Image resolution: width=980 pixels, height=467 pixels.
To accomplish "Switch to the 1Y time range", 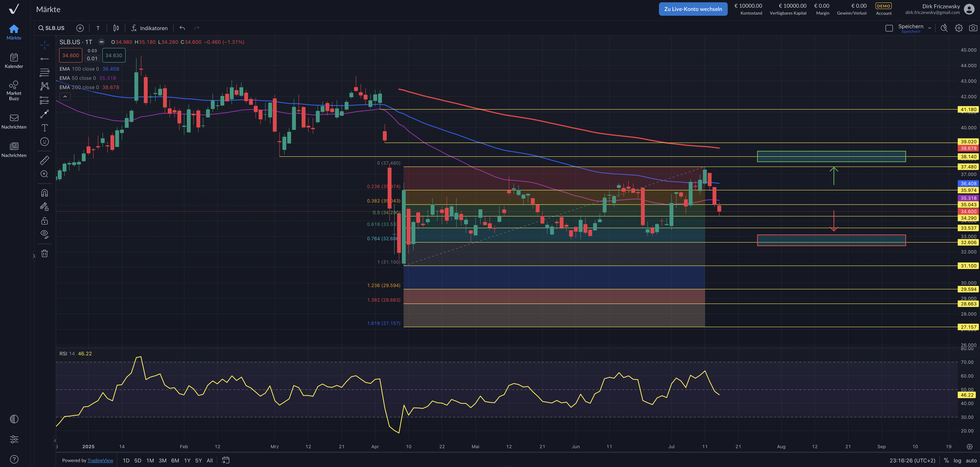I will pyautogui.click(x=187, y=460).
